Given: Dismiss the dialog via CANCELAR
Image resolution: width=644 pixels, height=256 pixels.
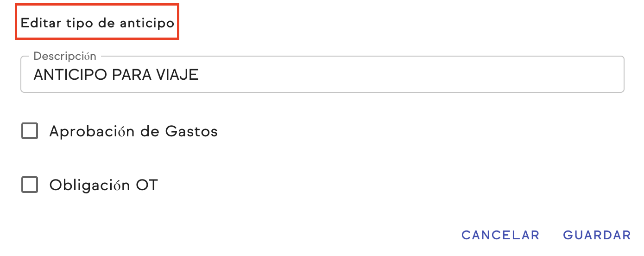Looking at the screenshot, I should pyautogui.click(x=500, y=235).
